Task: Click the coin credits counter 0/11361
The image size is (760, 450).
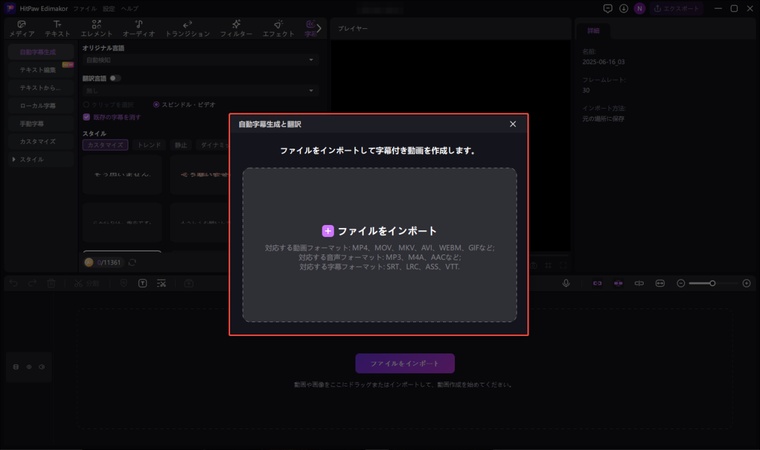Action: pyautogui.click(x=104, y=262)
